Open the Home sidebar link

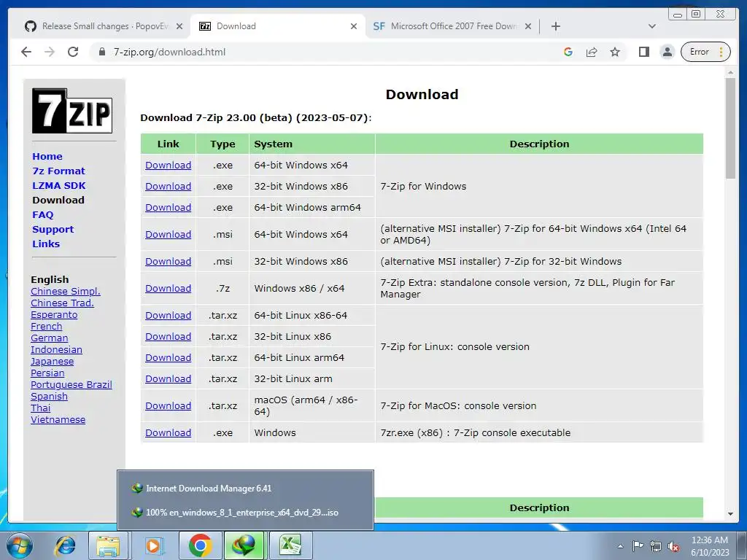click(x=47, y=156)
